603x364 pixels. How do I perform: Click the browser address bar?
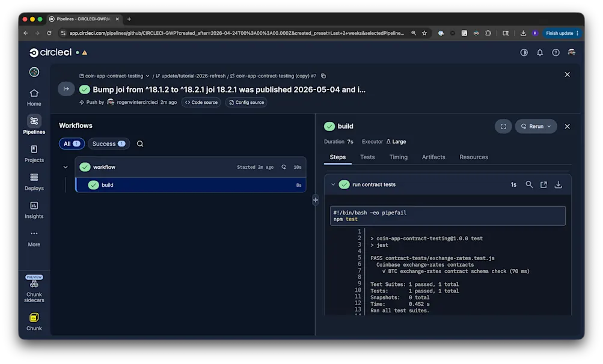[236, 34]
